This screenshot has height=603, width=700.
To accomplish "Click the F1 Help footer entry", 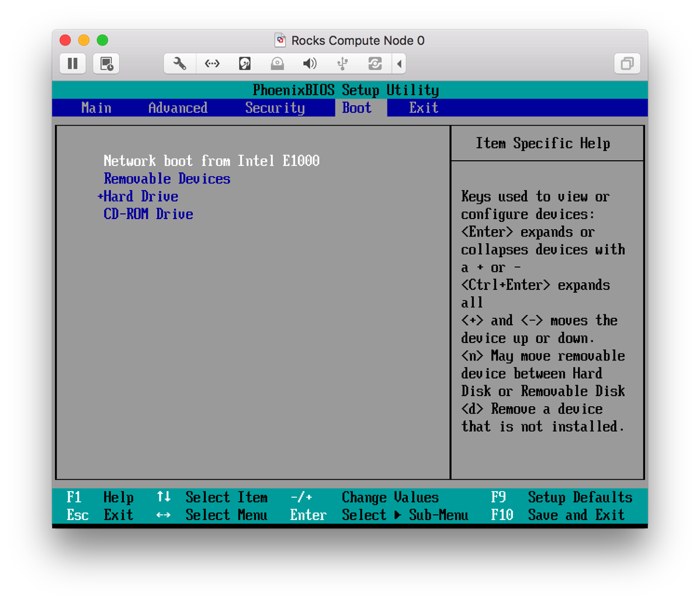I will point(99,497).
